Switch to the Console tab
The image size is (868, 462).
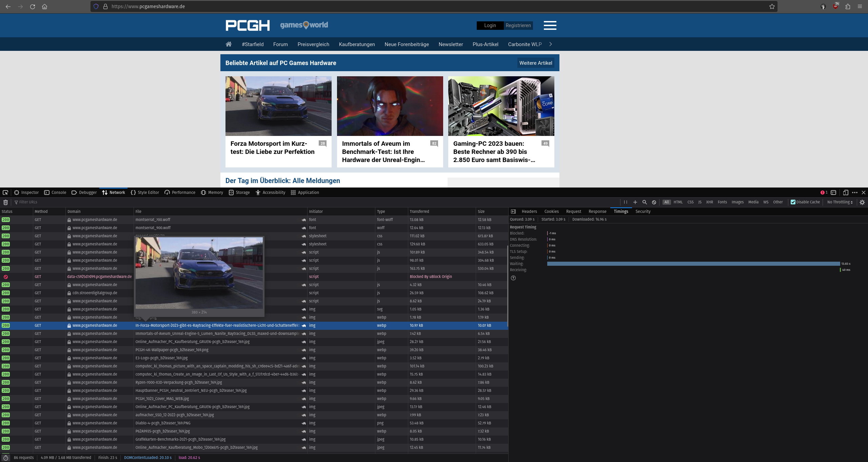pos(55,193)
